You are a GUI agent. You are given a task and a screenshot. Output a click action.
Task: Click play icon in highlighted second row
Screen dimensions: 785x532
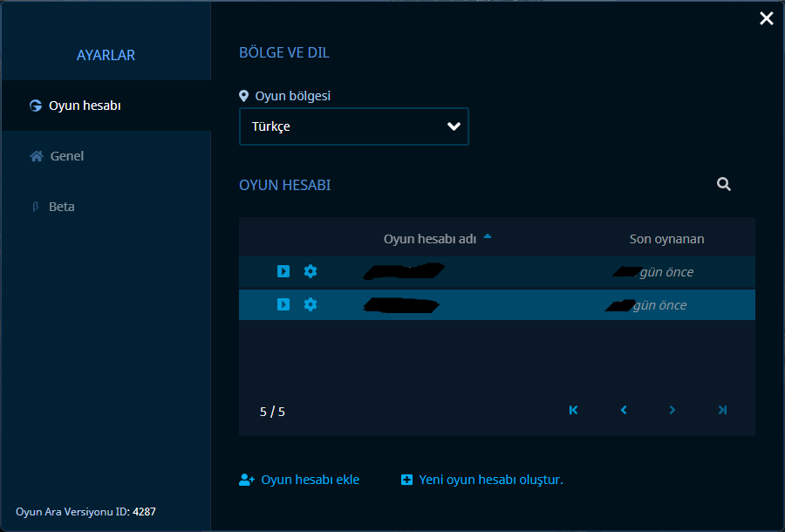click(x=283, y=304)
